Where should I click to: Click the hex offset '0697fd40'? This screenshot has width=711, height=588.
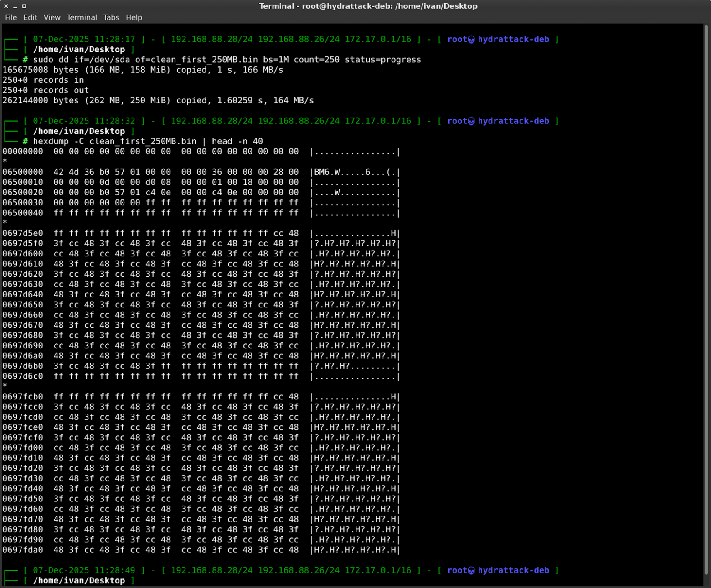23,488
